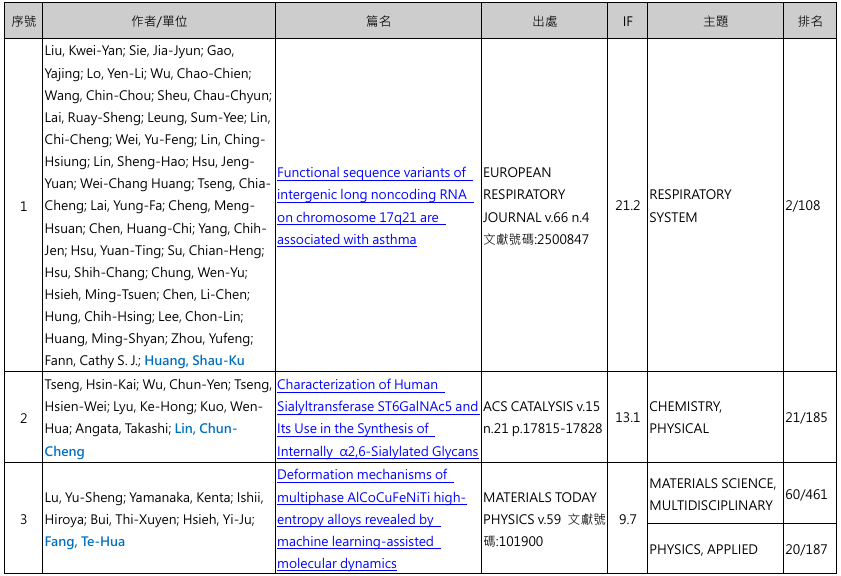Select the European Respiratory Journal source cell
This screenshot has width=841, height=576.
pos(545,206)
